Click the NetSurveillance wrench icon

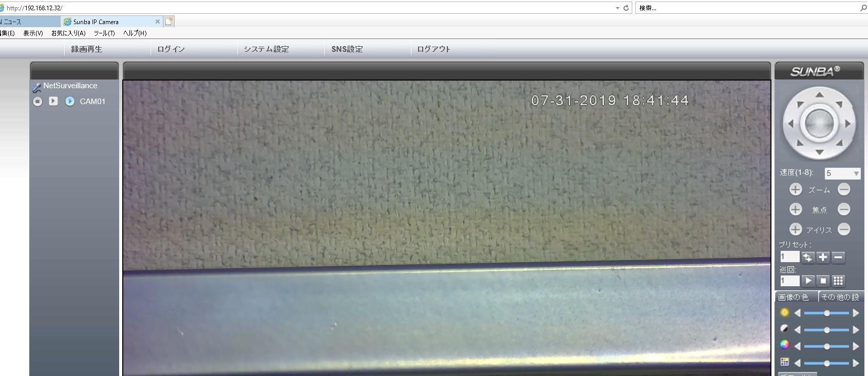[x=37, y=87]
